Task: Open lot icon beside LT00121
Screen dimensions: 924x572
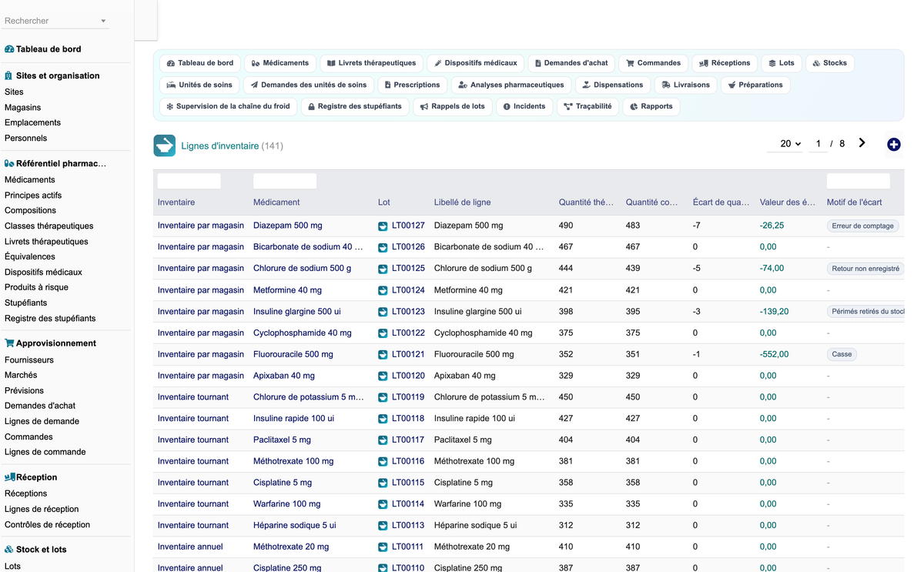Action: [383, 355]
